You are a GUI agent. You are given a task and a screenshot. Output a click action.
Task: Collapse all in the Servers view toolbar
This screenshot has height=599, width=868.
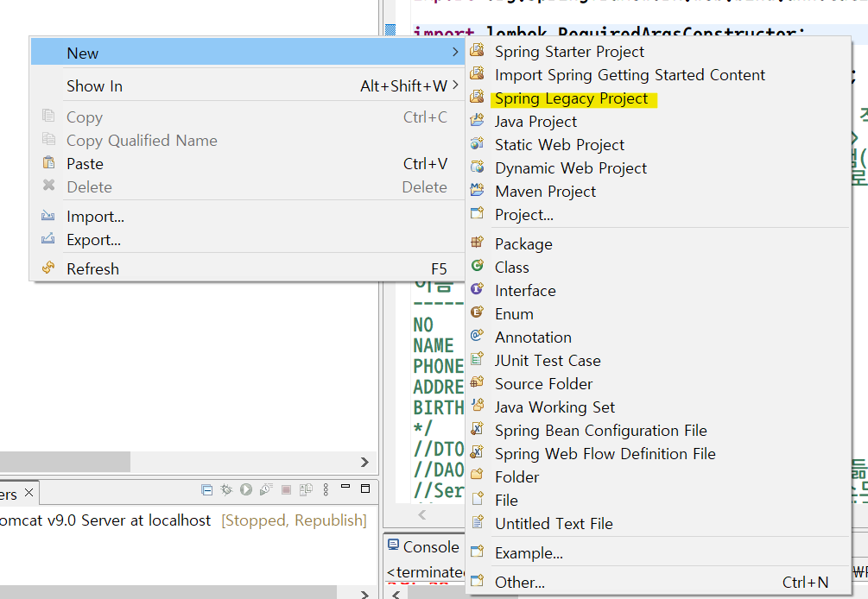(x=207, y=489)
